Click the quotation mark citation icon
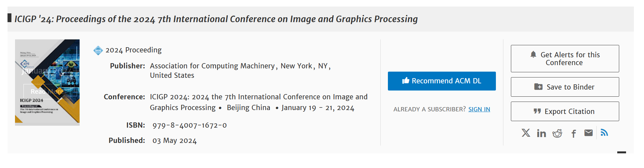 537,111
